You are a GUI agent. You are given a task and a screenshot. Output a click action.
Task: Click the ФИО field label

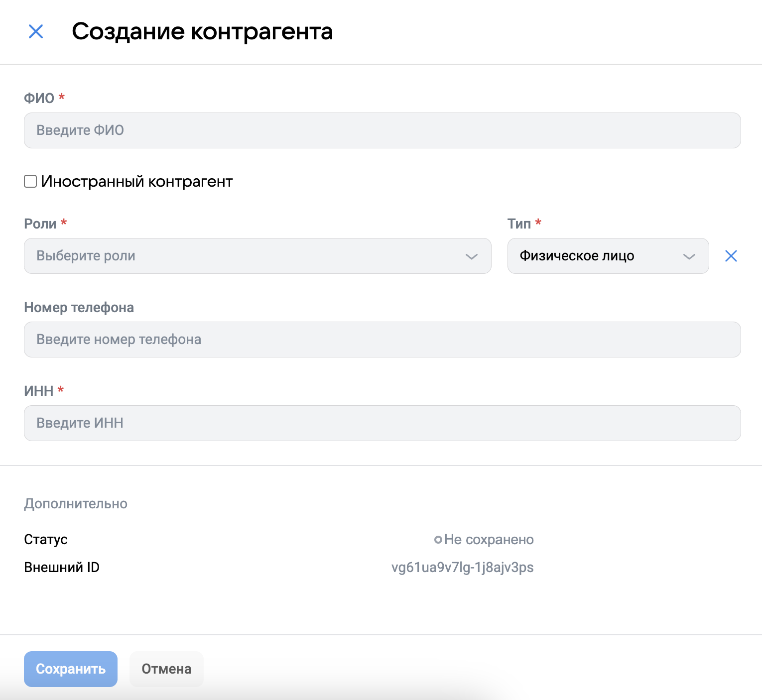tap(39, 98)
